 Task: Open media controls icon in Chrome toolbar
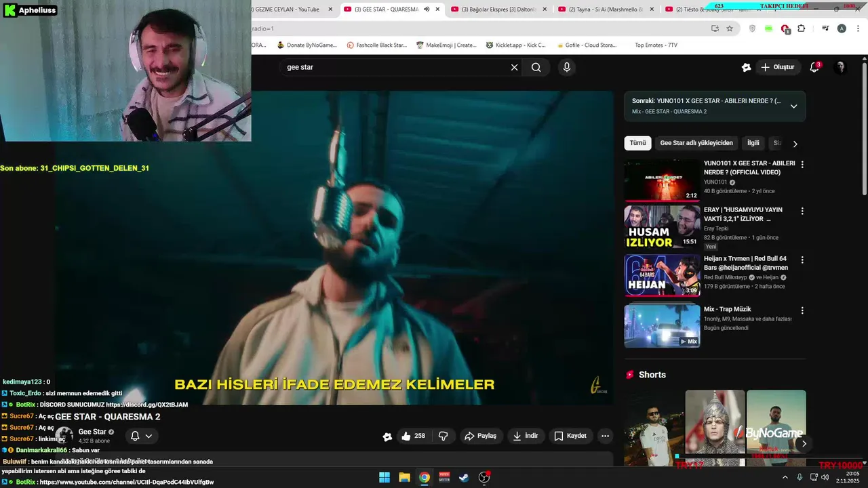click(x=825, y=28)
